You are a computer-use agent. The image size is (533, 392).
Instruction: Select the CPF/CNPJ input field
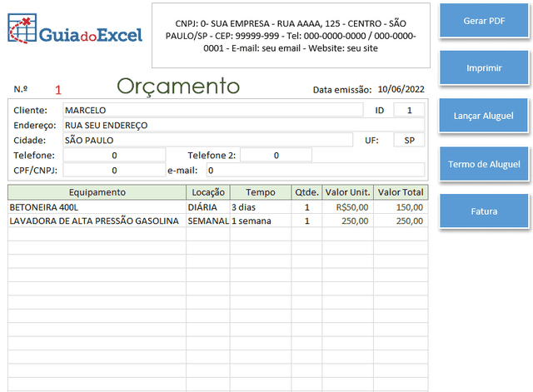(114, 170)
